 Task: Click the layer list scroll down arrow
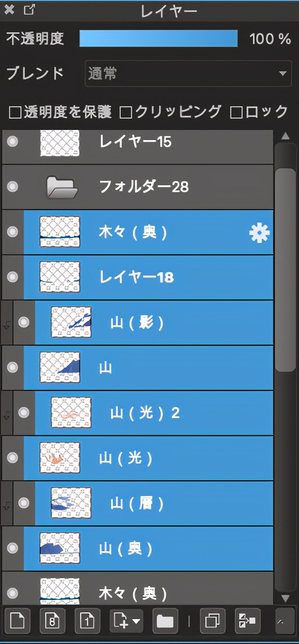pos(286,598)
